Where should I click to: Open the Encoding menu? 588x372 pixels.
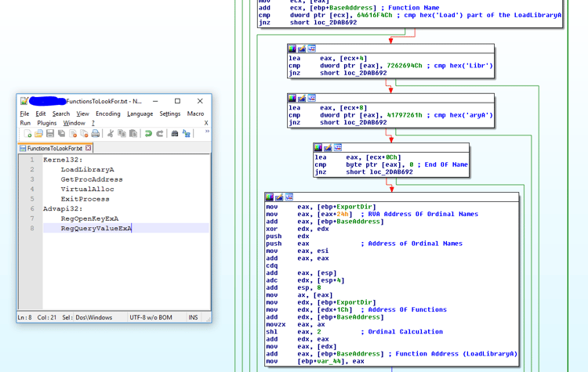tap(108, 114)
